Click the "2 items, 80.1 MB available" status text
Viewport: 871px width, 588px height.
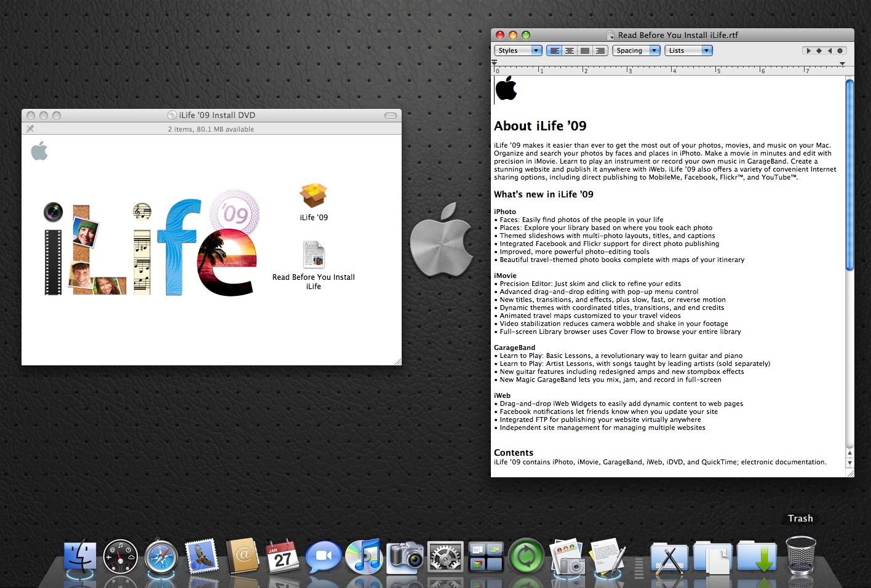coord(211,129)
